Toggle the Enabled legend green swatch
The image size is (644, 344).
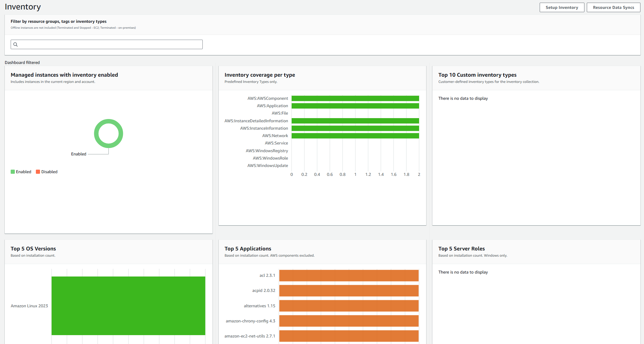(13, 172)
